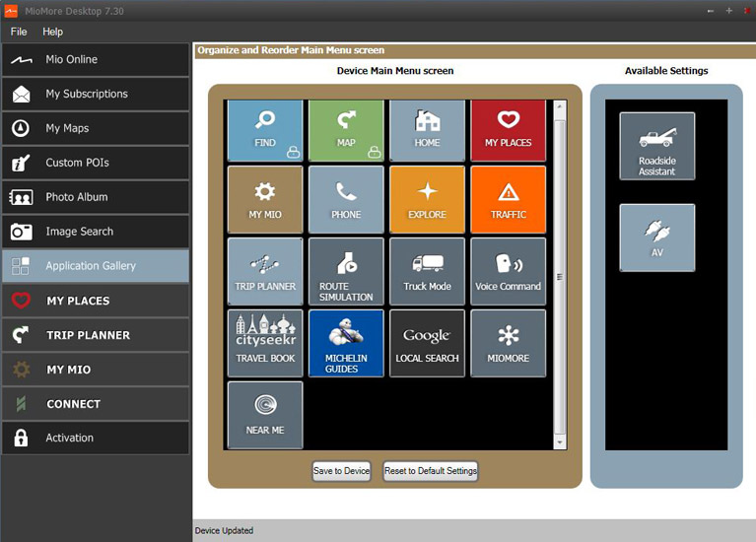The height and width of the screenshot is (542, 756).
Task: Select the red MY PLACES heart tile
Action: click(509, 130)
